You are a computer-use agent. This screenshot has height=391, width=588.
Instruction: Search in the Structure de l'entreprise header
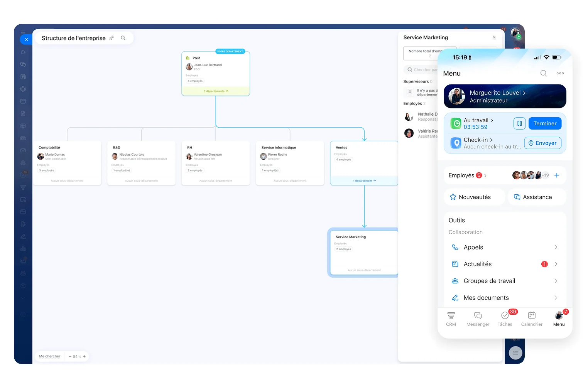123,38
